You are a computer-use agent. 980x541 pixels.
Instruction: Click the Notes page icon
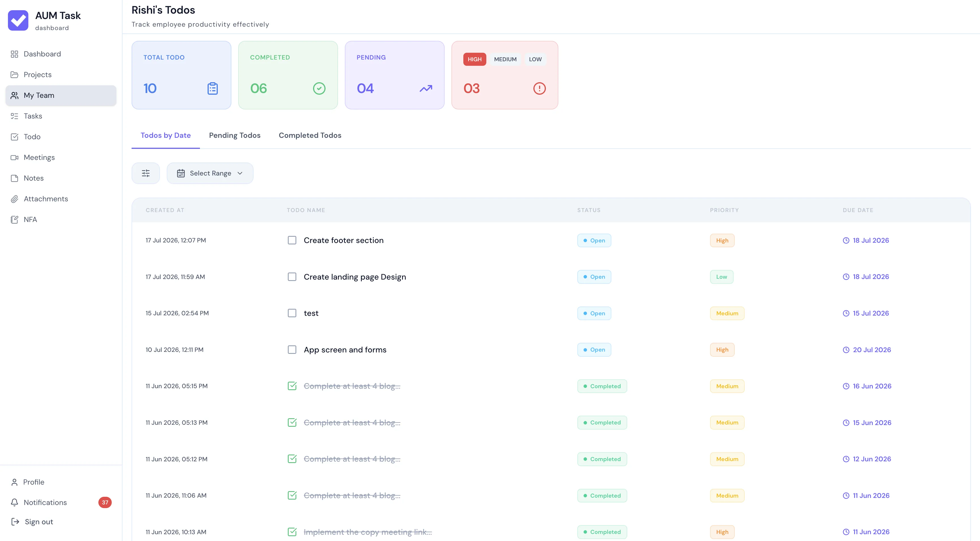point(14,178)
